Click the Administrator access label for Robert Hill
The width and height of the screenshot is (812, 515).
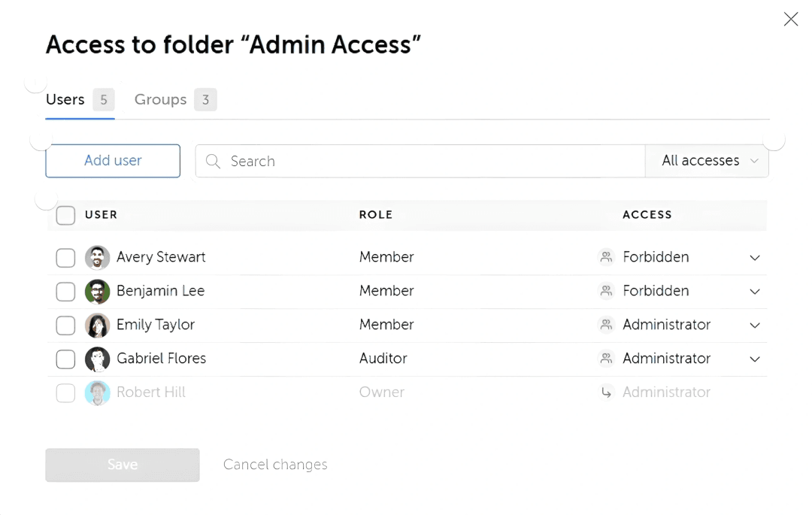point(666,392)
